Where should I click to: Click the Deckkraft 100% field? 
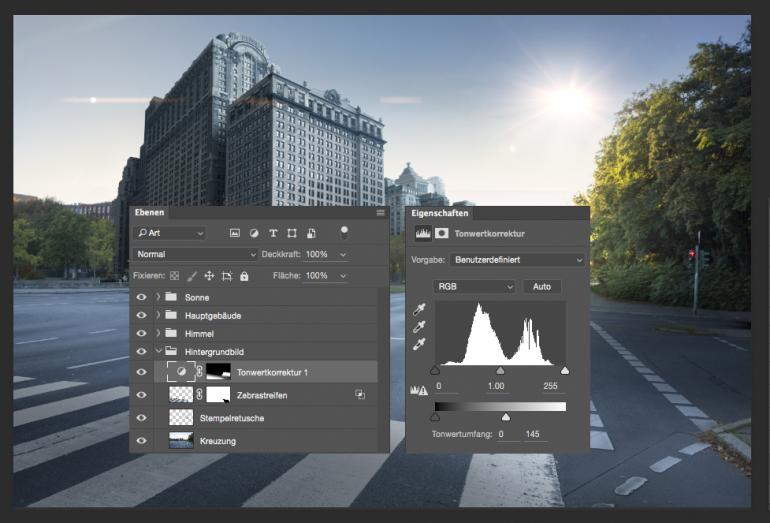coord(320,254)
